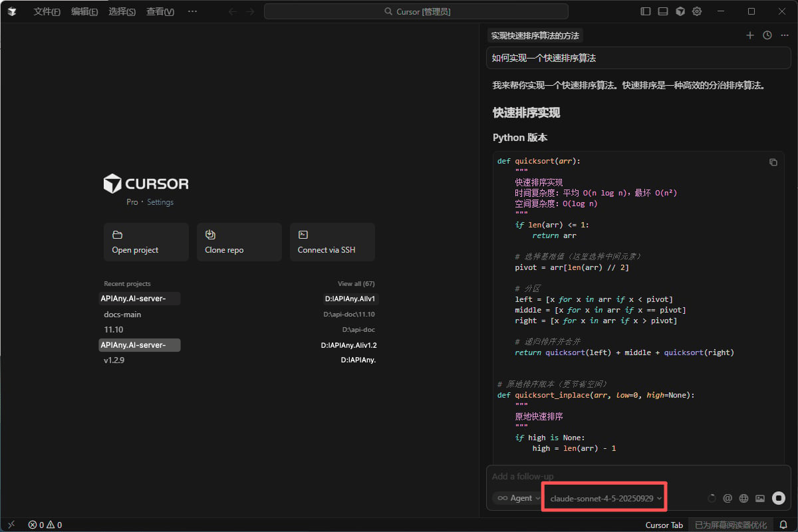This screenshot has height=532, width=798.
Task: Open the 选择(S) menu
Action: [122, 11]
